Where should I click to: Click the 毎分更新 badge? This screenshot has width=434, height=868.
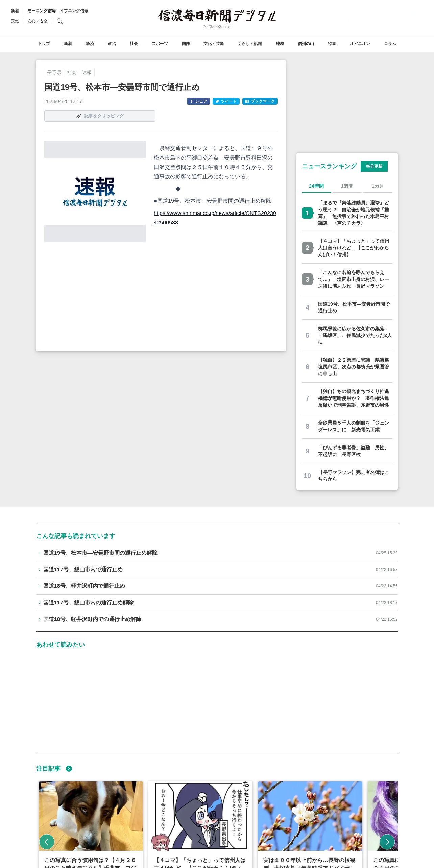[x=374, y=166]
